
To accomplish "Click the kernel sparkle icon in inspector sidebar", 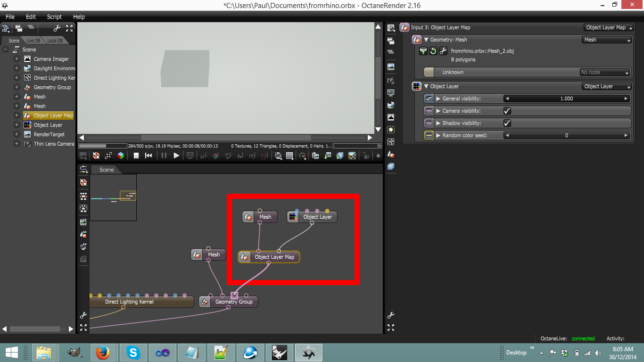I will pos(391,130).
